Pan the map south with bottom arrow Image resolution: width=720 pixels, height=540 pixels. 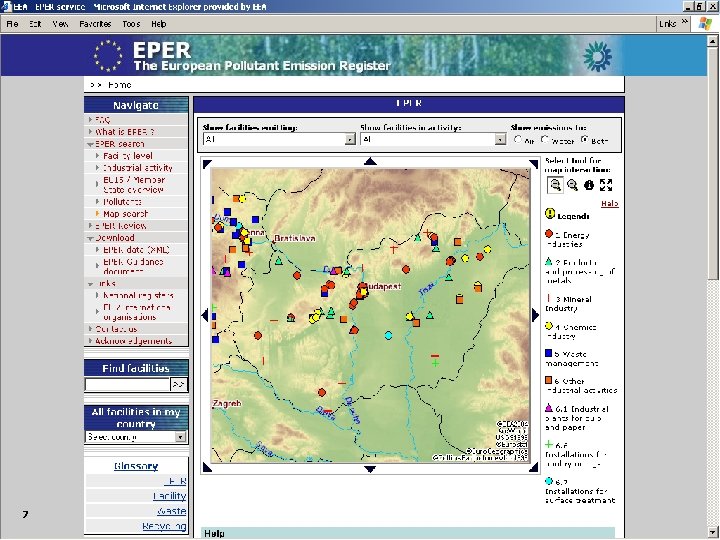(370, 469)
